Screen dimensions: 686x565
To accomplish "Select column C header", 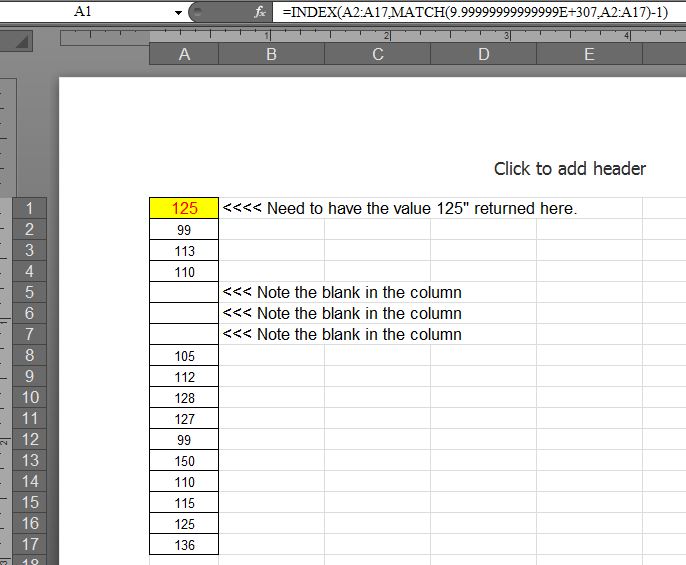I will click(377, 55).
